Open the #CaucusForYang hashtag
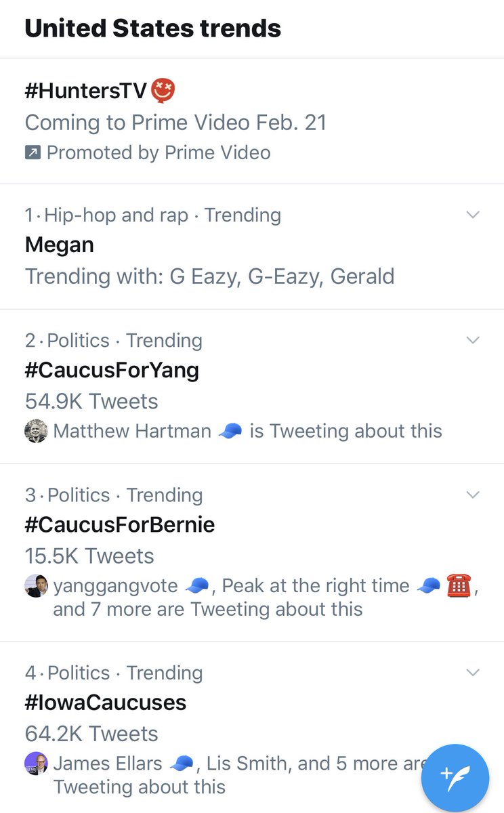Image resolution: width=504 pixels, height=813 pixels. (112, 370)
